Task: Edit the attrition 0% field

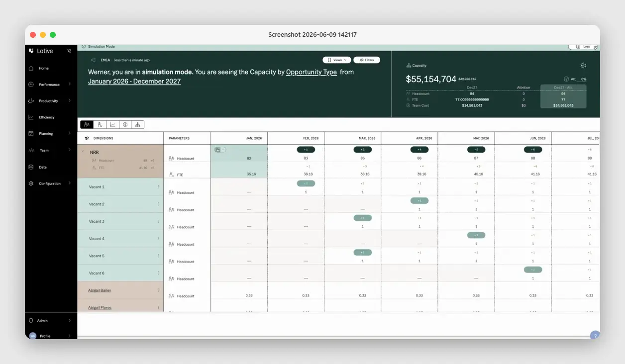Action: pos(583,79)
